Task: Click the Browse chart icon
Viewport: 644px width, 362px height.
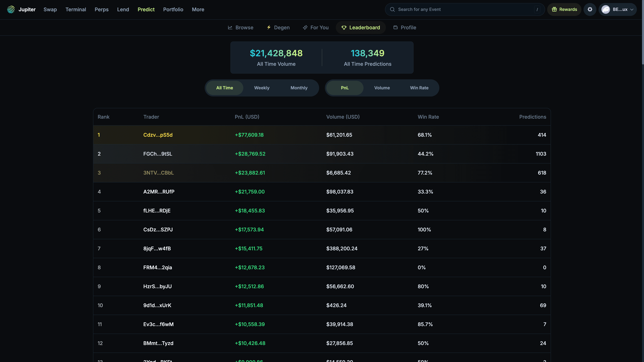Action: click(230, 28)
